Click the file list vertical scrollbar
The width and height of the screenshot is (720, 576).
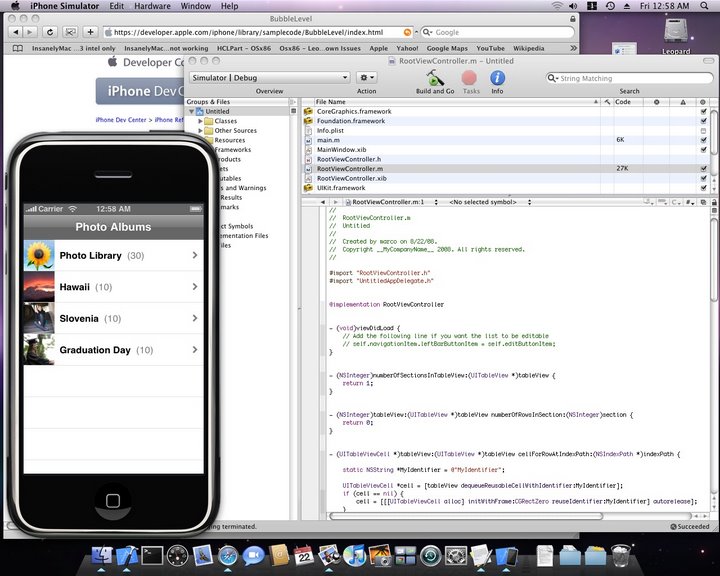click(x=714, y=132)
